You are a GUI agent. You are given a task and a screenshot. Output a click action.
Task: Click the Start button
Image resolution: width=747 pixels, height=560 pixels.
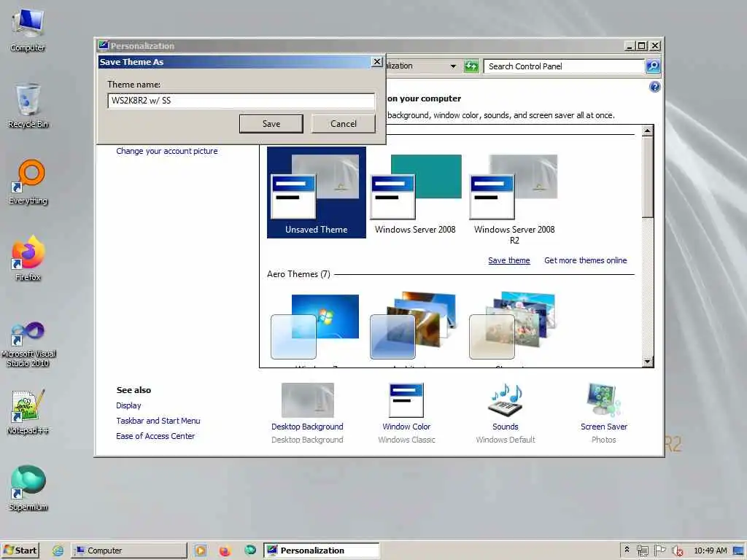(20, 551)
